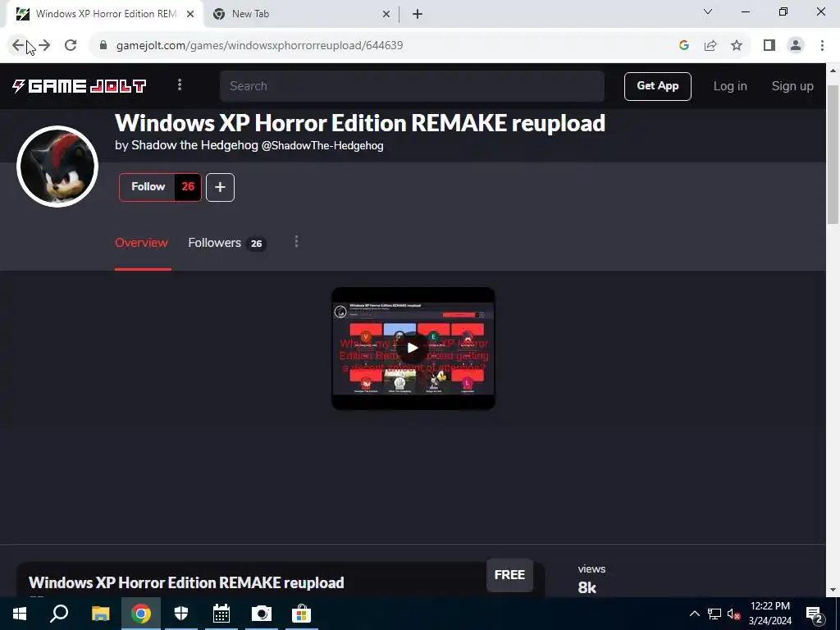Share this page using the share icon

[x=710, y=46]
